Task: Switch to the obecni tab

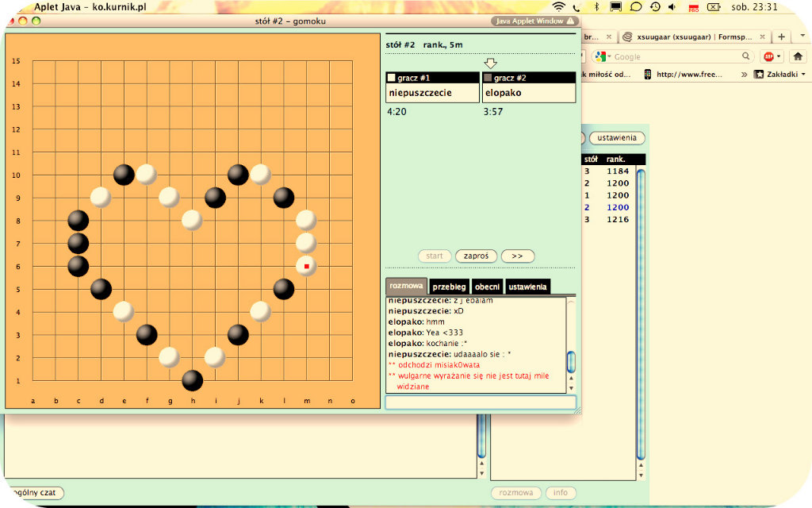Action: pyautogui.click(x=488, y=287)
